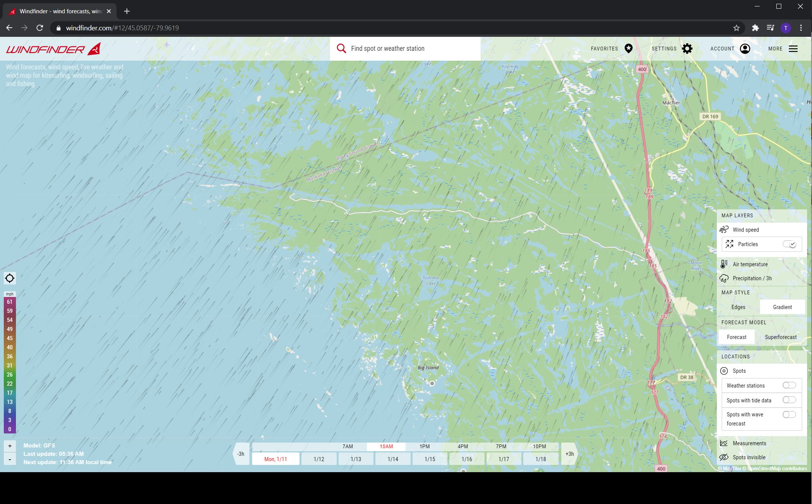Open the Measurements panel
The width and height of the screenshot is (812, 504).
pos(749,443)
